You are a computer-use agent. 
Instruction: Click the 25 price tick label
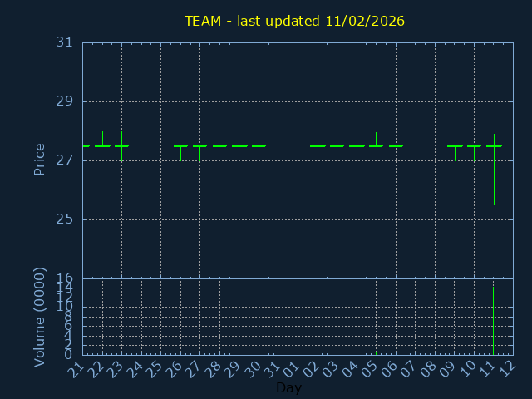click(65, 219)
